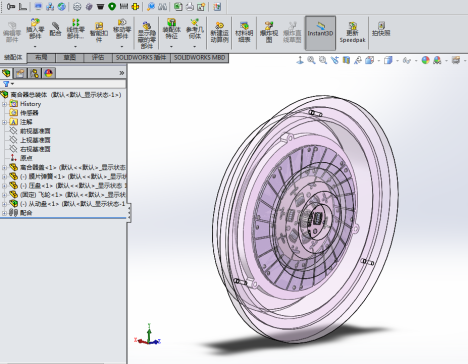Toggle the Instant3D button

point(320,33)
